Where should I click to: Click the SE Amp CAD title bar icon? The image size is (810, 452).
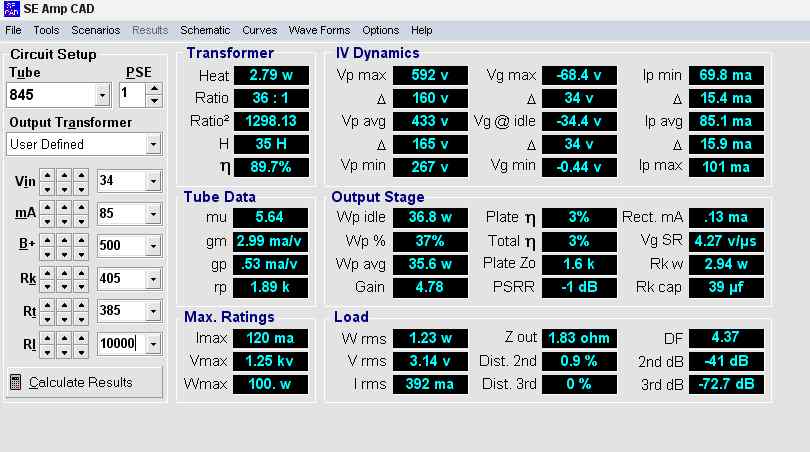(11, 9)
